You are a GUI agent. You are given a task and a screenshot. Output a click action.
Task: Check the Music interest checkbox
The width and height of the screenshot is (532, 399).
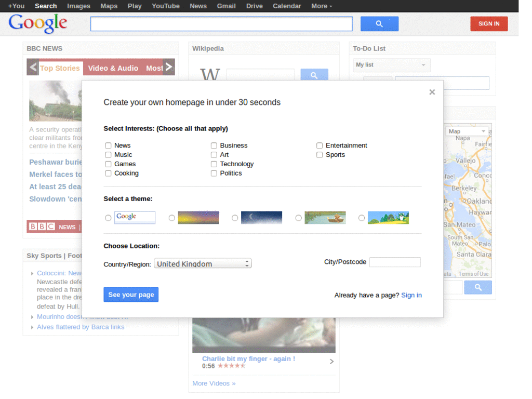(108, 155)
